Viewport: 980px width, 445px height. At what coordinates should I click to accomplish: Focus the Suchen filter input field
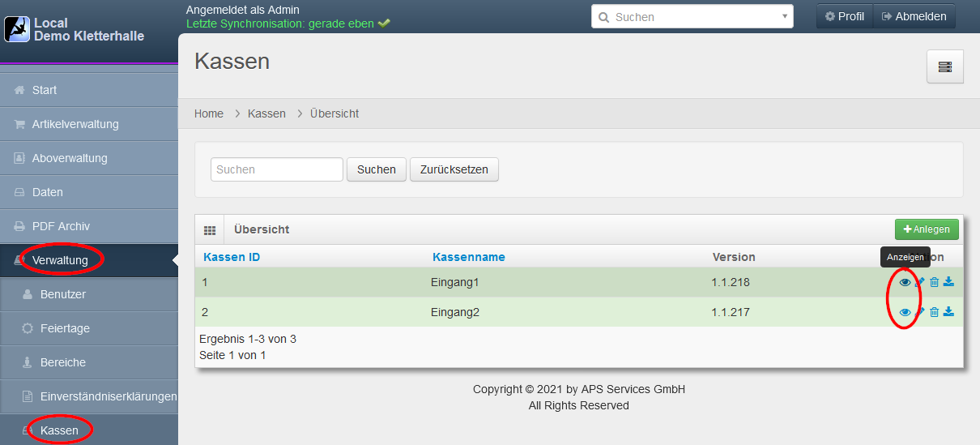tap(277, 169)
